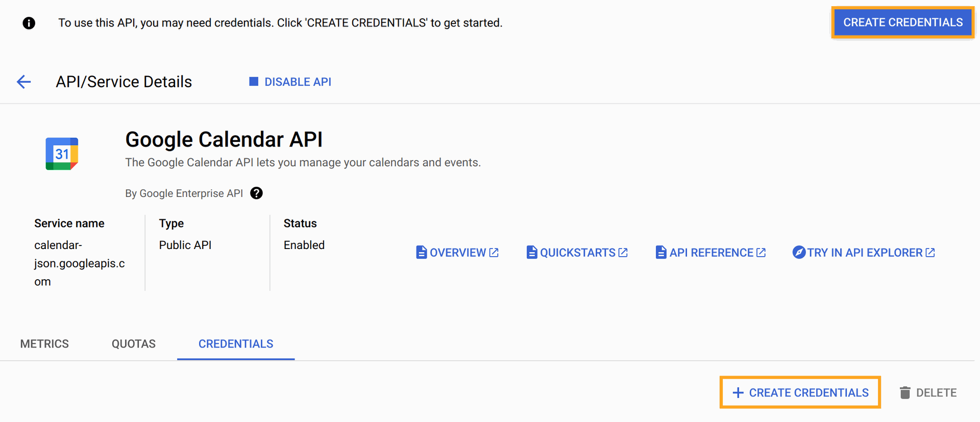Select the Credentials tab

(x=236, y=344)
